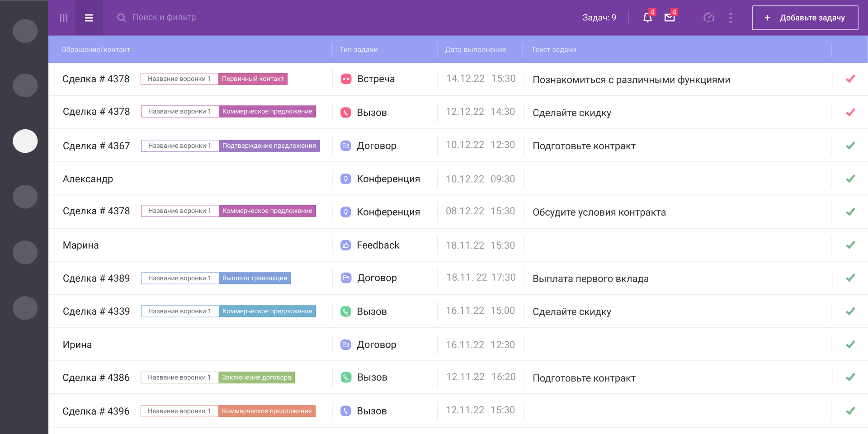Screen dimensions: 868x434
Task: Toggle the checkmark for Ирина's Договор task
Action: pos(850,344)
